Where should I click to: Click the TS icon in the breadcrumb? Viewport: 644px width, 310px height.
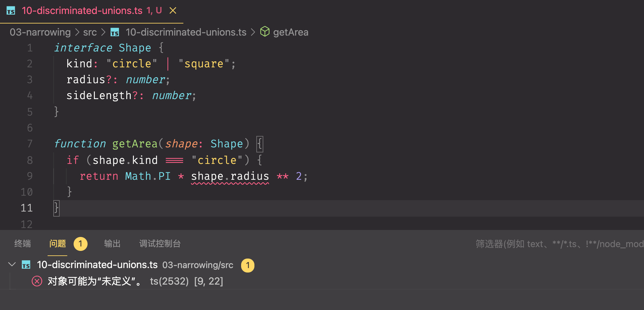[115, 32]
